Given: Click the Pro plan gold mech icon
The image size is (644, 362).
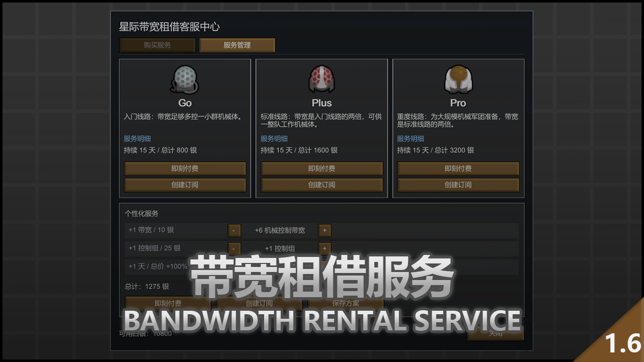Looking at the screenshot, I should [x=458, y=80].
